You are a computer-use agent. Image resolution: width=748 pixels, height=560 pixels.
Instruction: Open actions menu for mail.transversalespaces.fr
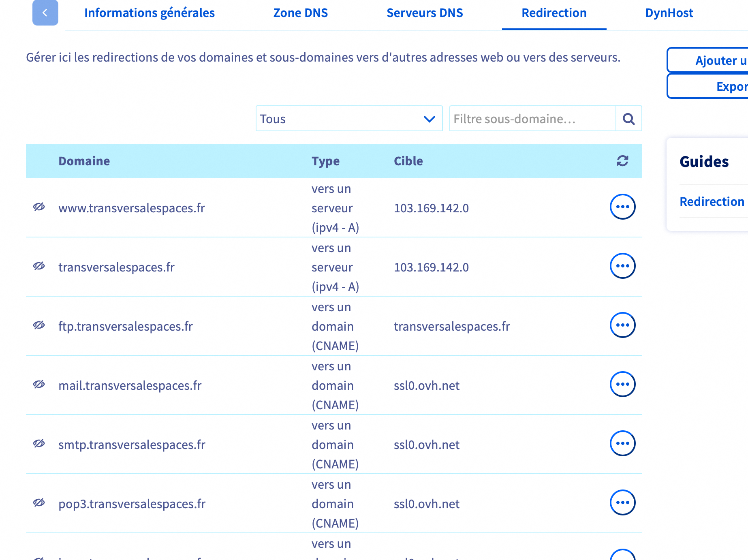[622, 384]
